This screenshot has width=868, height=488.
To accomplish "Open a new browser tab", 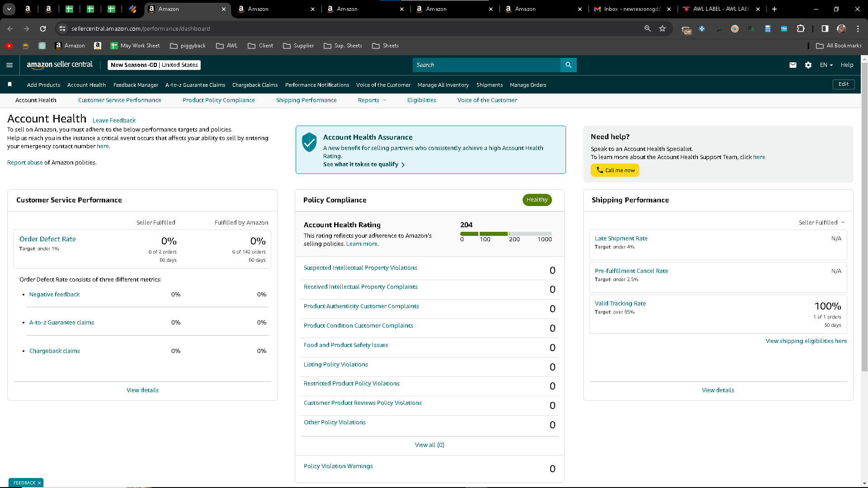I will pyautogui.click(x=774, y=9).
